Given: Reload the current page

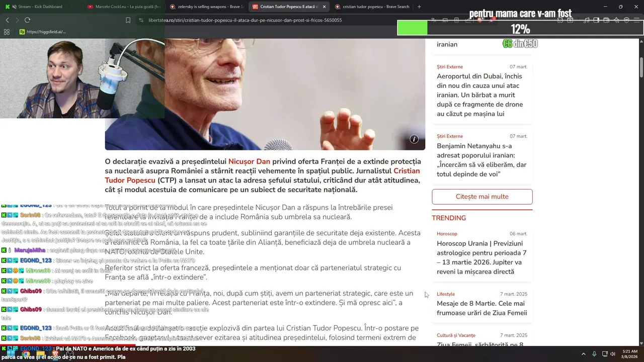Looking at the screenshot, I should click(x=27, y=20).
